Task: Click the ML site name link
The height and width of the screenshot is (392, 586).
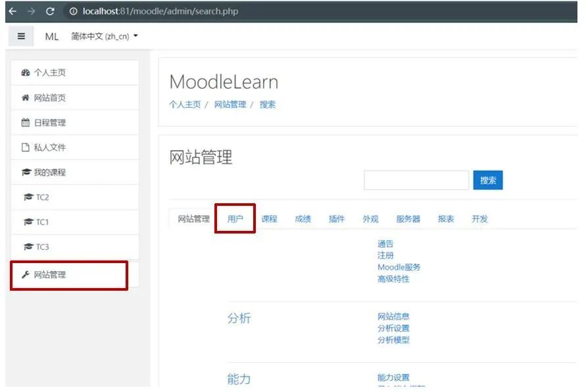Action: [x=51, y=37]
